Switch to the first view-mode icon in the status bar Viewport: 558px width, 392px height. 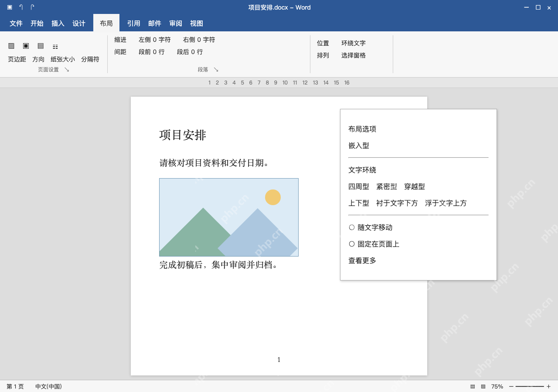[x=473, y=386]
